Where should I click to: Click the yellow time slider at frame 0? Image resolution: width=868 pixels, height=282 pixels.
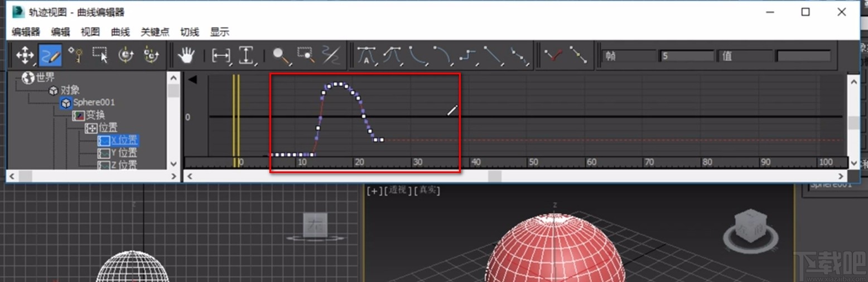pos(236,120)
